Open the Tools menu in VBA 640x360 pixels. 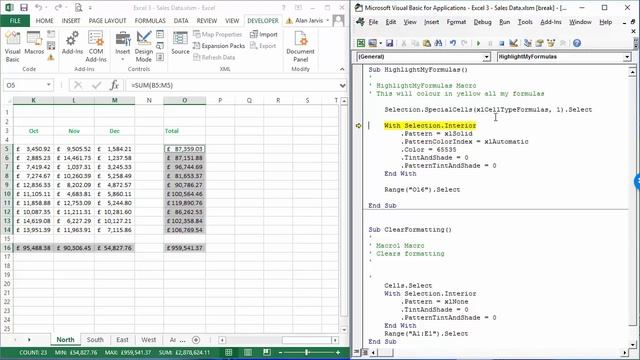(x=525, y=22)
